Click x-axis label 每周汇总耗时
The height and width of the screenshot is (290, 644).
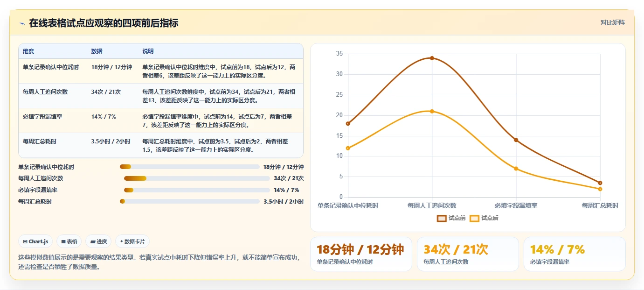600,205
